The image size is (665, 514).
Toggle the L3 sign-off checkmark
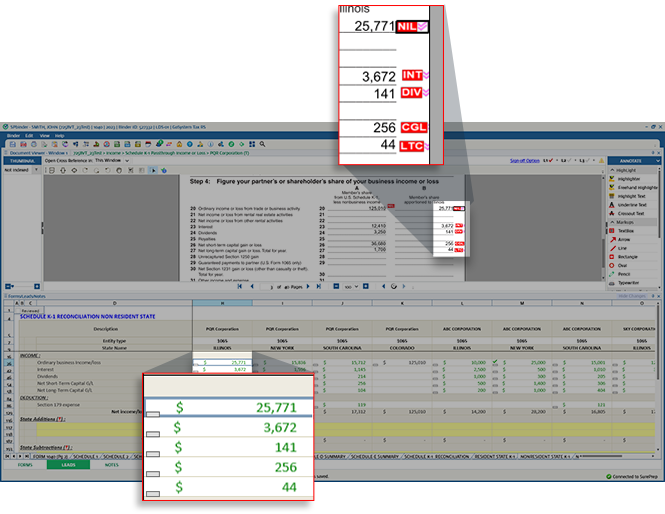[588, 161]
